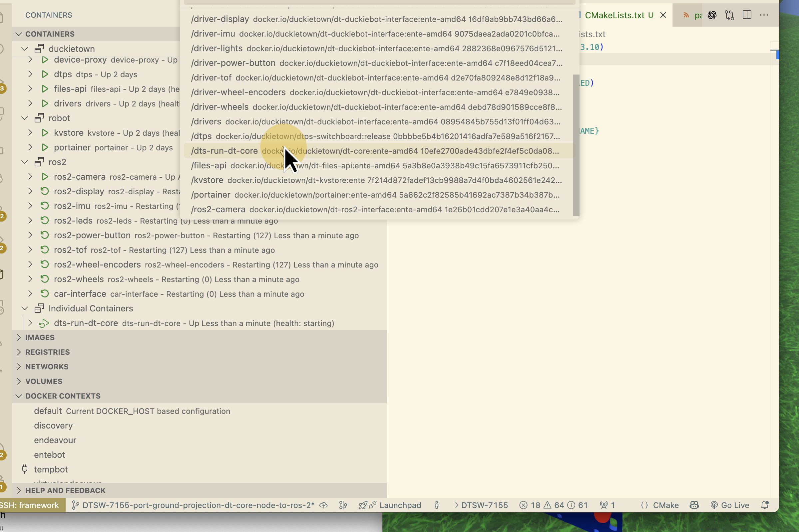The width and height of the screenshot is (799, 532).
Task: Click the cloud publish icon beside branch name
Action: point(324,505)
